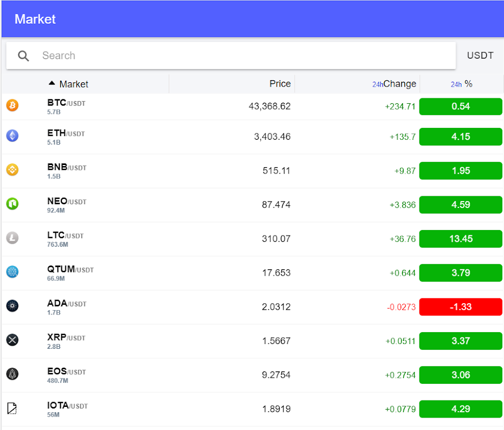This screenshot has width=504, height=430.
Task: Sort by the 24h % column header
Action: tap(462, 84)
